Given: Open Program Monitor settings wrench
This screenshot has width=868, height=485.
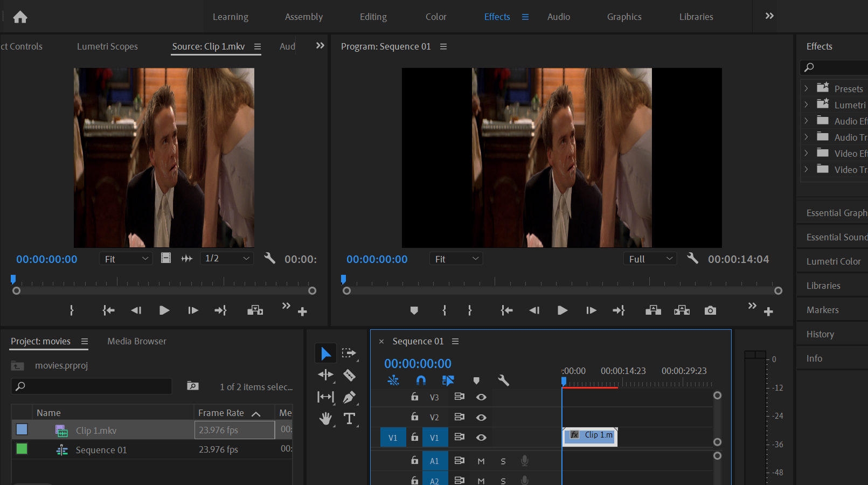Looking at the screenshot, I should pos(692,259).
